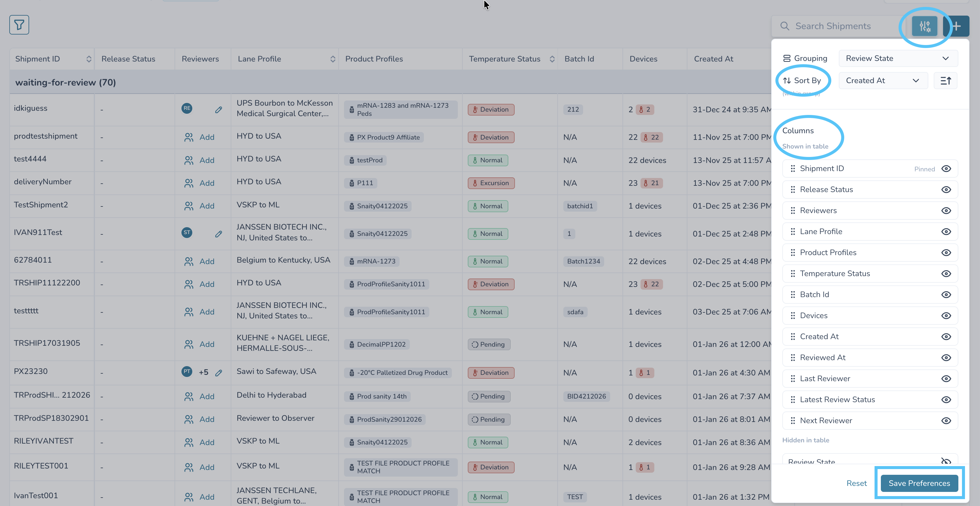Click the Shipment ID column sort arrows
The height and width of the screenshot is (506, 980).
pyautogui.click(x=89, y=59)
